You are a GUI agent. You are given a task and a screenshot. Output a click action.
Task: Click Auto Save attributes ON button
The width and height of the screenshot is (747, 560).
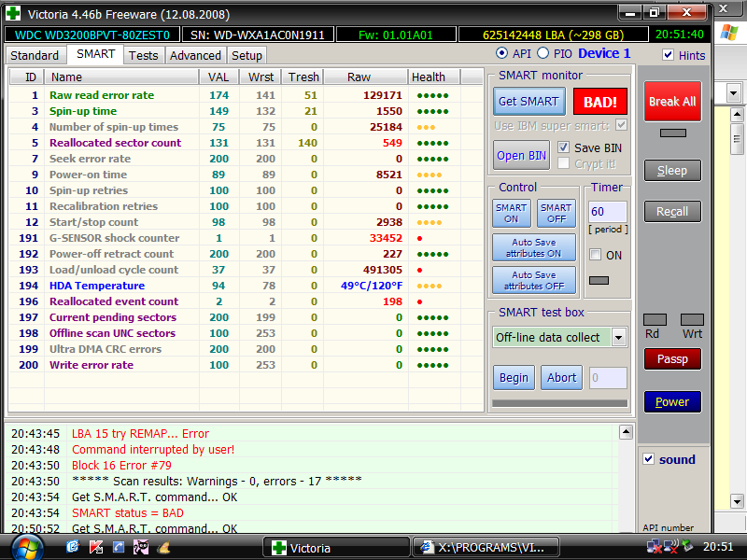(533, 247)
